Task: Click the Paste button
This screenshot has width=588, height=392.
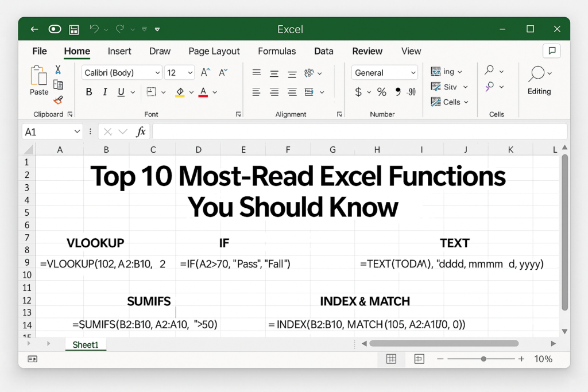Action: tap(39, 80)
